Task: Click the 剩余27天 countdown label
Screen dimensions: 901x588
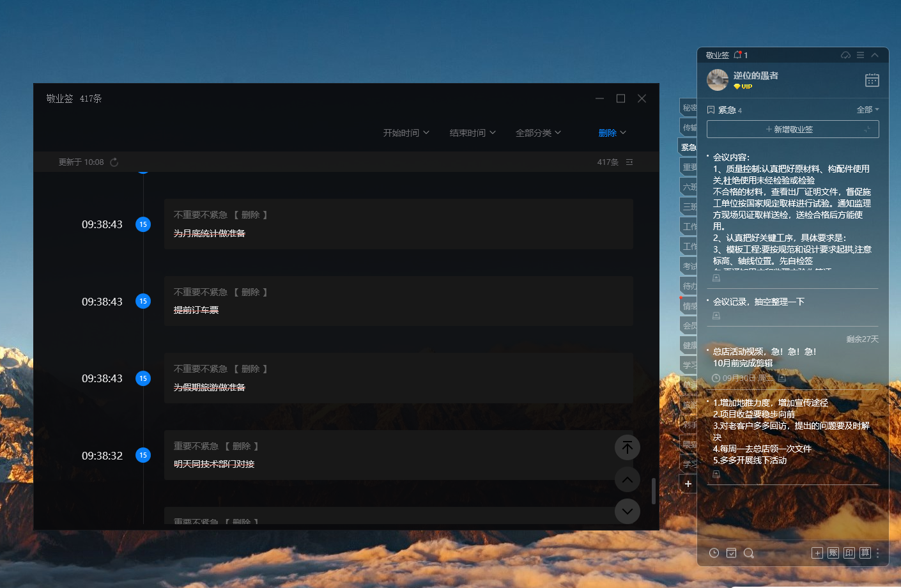Action: [862, 339]
